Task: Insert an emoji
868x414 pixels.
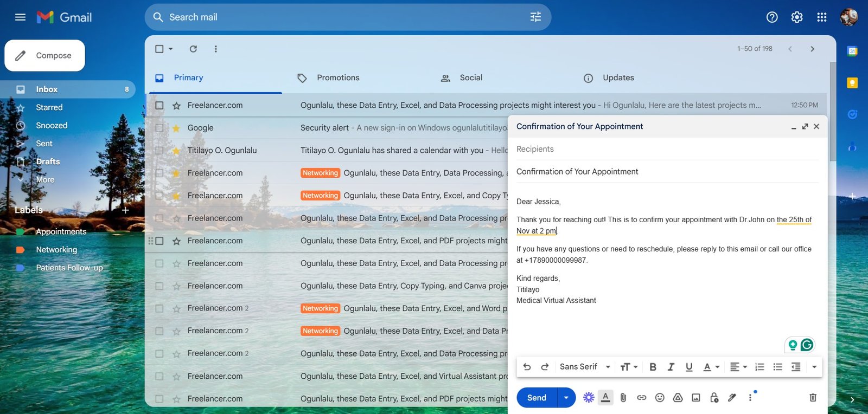Action: pyautogui.click(x=660, y=398)
